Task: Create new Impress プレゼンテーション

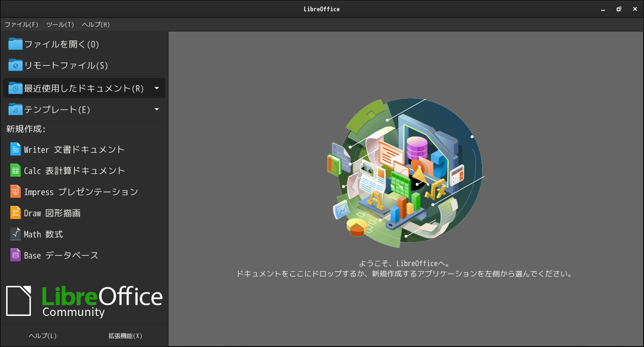Action: click(84, 191)
